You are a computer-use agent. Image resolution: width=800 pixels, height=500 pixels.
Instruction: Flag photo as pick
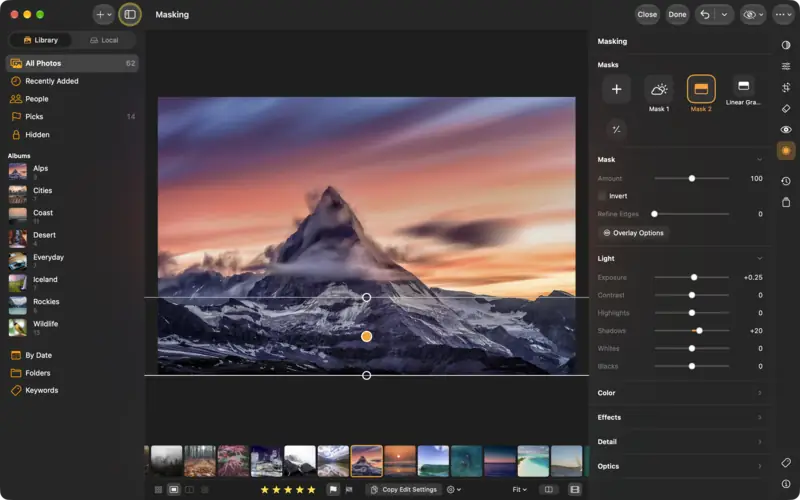(333, 490)
